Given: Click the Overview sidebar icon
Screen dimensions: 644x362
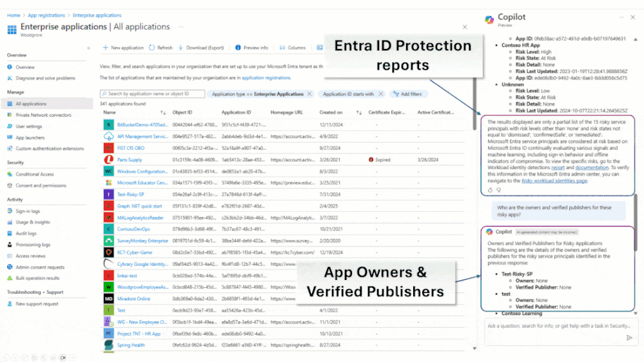Looking at the screenshot, I should (x=10, y=67).
